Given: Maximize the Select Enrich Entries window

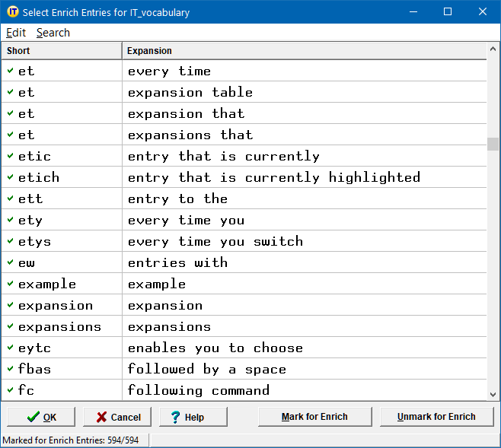Looking at the screenshot, I should click(448, 12).
